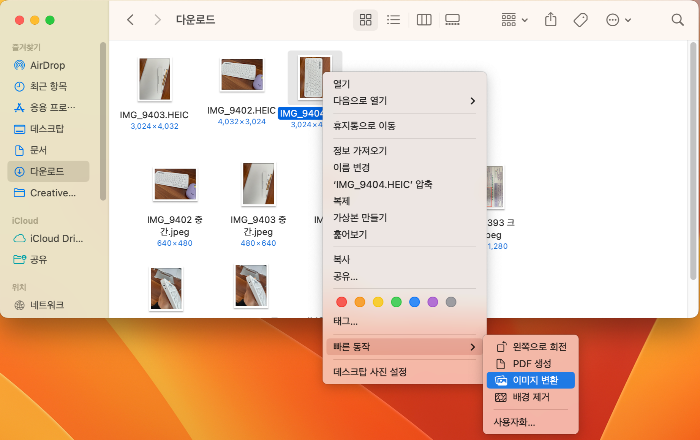The image size is (700, 440).
Task: Select PDF 생성 quick action
Action: pos(531,364)
